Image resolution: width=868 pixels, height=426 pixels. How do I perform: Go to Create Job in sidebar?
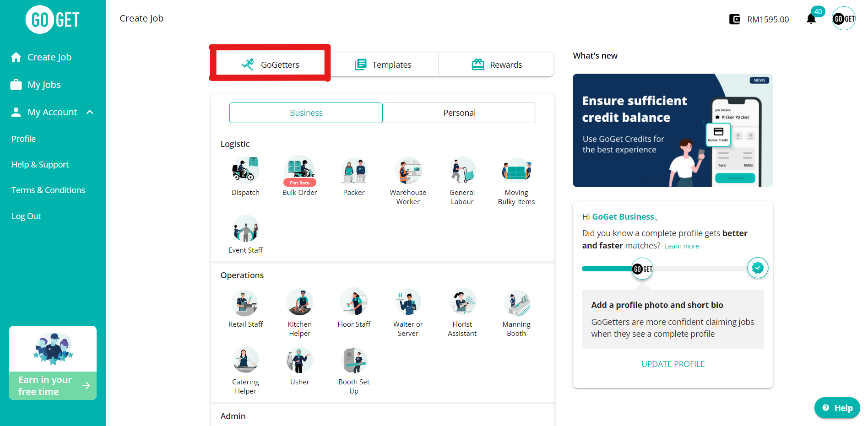[x=41, y=57]
